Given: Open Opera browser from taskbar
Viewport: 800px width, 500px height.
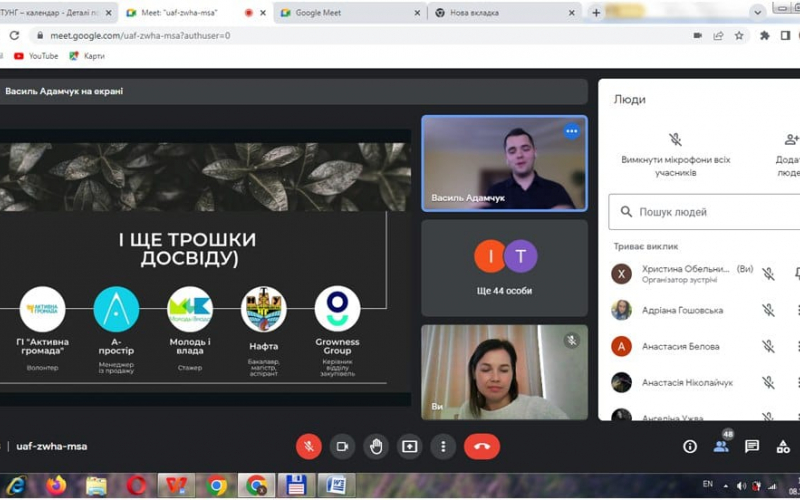Looking at the screenshot, I should pos(136,485).
